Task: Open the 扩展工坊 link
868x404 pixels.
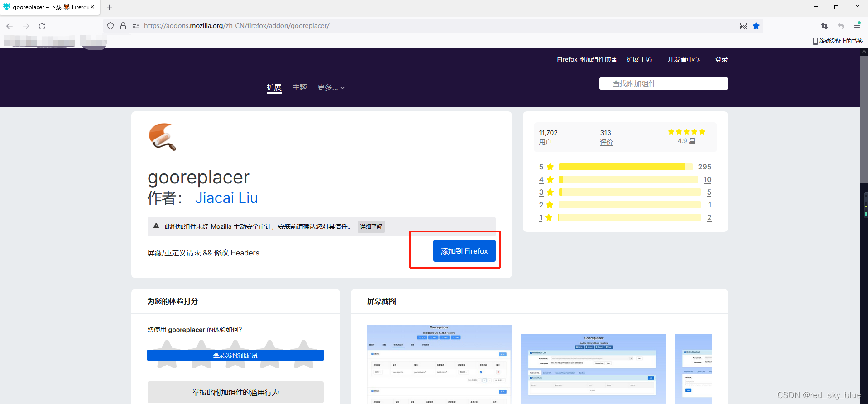Action: coord(639,59)
